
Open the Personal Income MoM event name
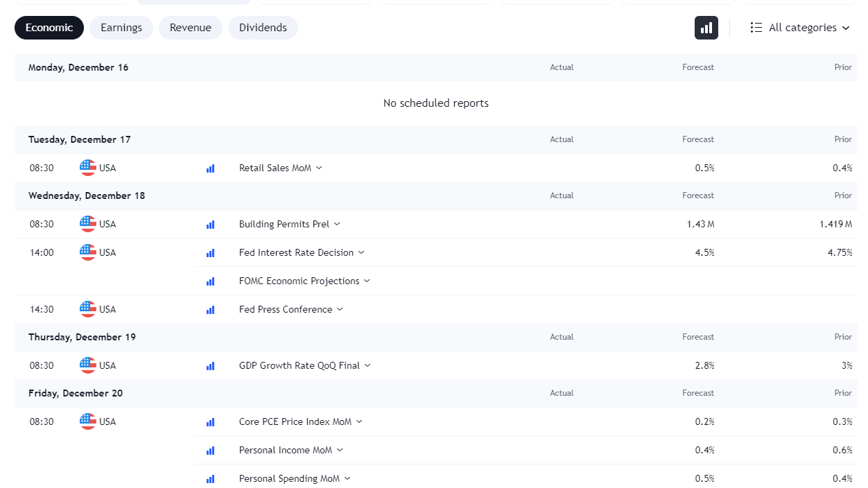(286, 450)
